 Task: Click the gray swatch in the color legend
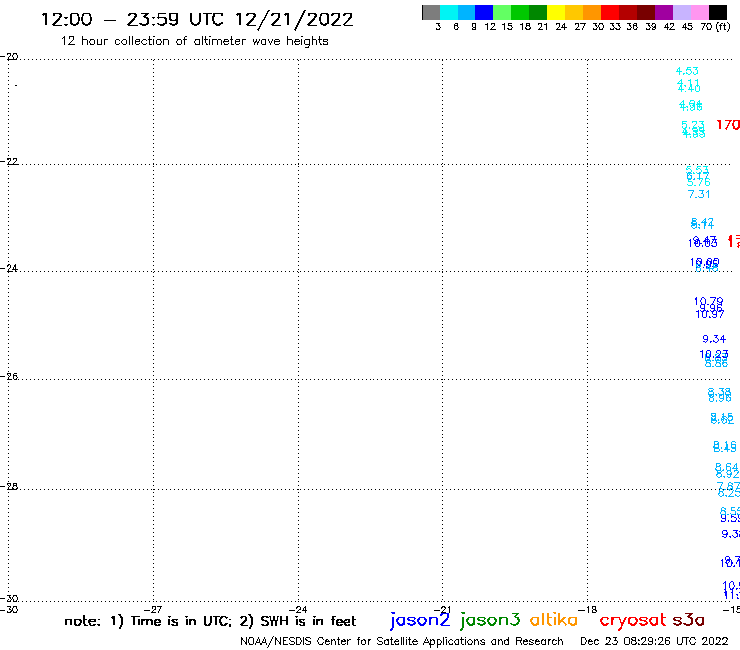431,12
